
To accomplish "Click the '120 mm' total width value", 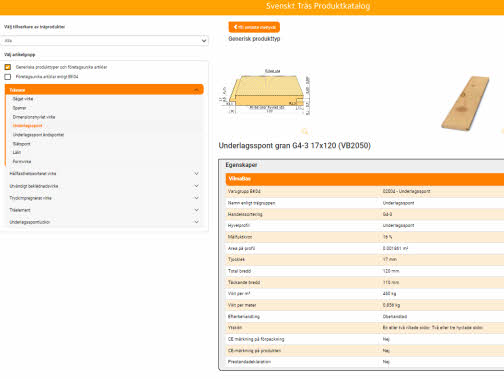I will click(x=391, y=271).
